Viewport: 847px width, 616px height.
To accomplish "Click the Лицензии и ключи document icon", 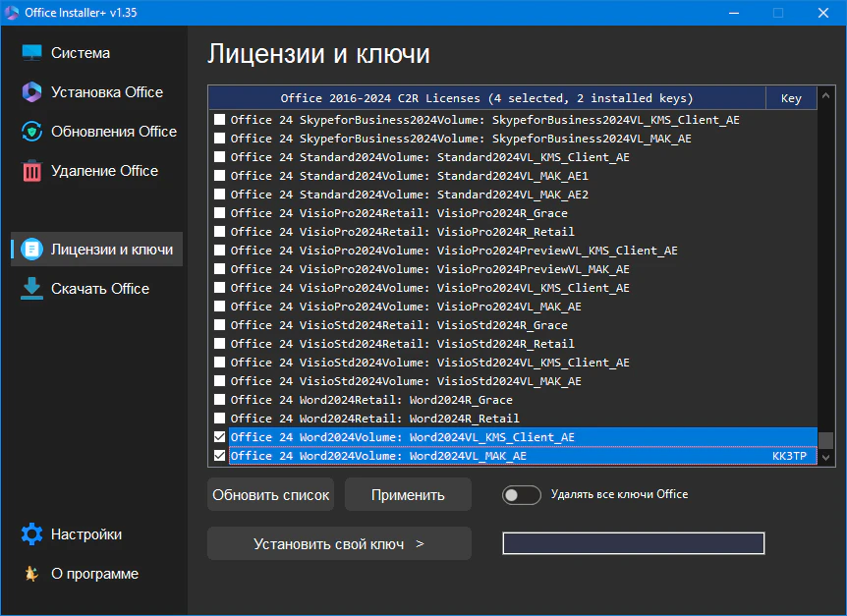I will coord(32,250).
